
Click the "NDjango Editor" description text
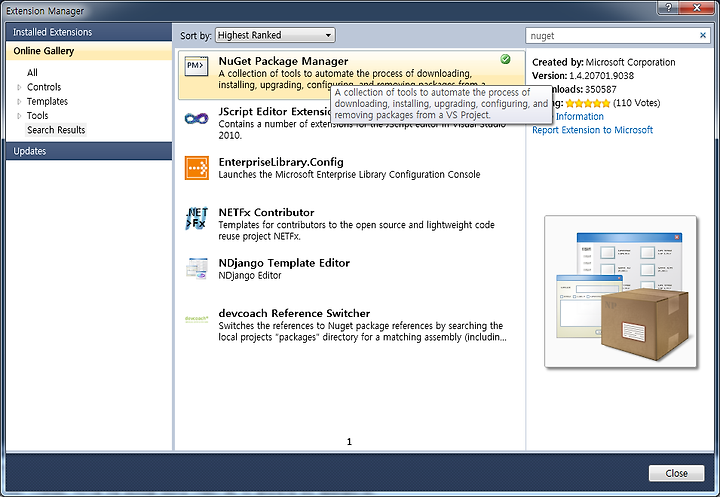point(250,276)
